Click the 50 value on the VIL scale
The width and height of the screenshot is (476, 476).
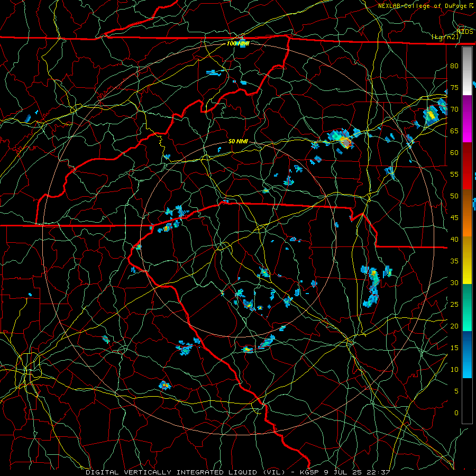pos(454,196)
